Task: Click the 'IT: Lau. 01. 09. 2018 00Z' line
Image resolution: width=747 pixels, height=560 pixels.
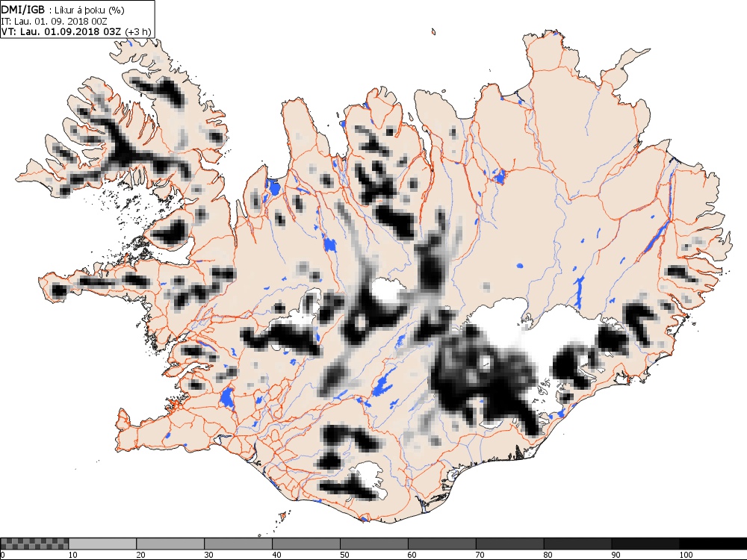Action: tap(54, 22)
